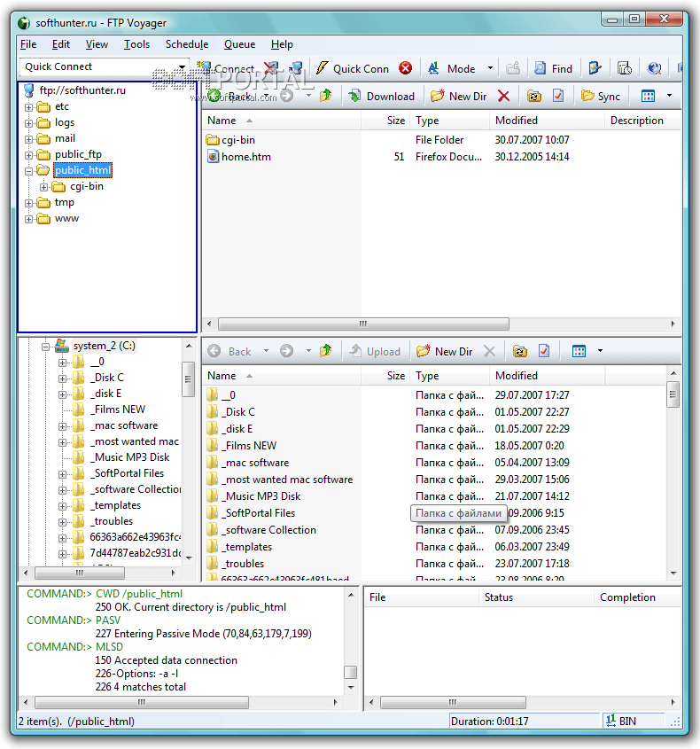Click the red-checkmark document icon in remote toolbar
The height and width of the screenshot is (749, 700).
tap(558, 96)
